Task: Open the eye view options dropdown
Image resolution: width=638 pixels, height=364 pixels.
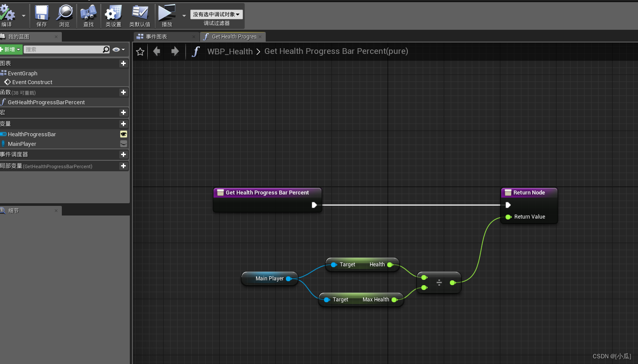Action: tap(118, 49)
